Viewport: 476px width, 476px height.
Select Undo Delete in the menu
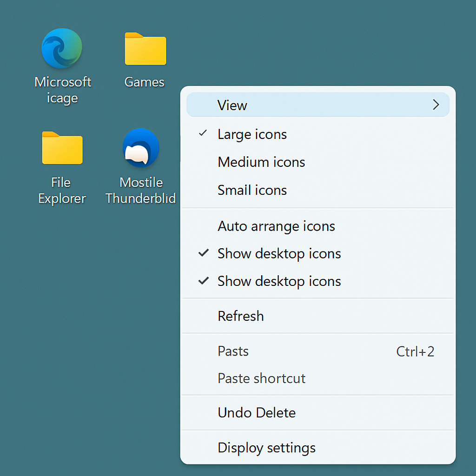318,413
